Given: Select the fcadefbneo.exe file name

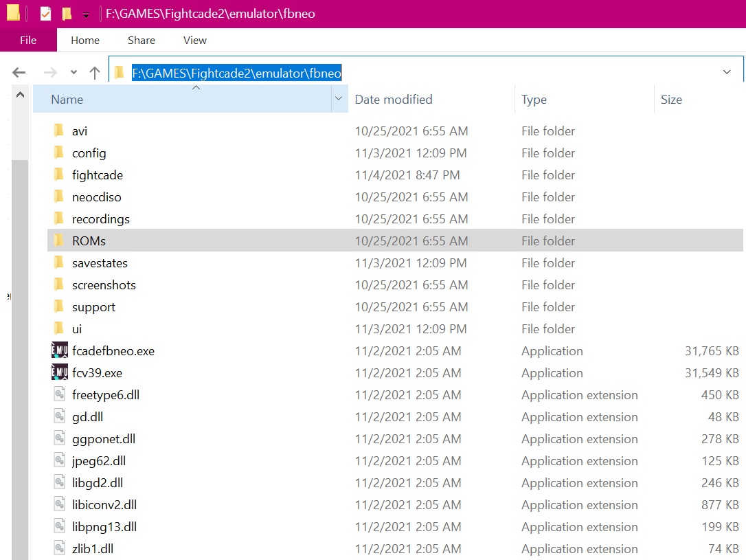Looking at the screenshot, I should click(113, 351).
